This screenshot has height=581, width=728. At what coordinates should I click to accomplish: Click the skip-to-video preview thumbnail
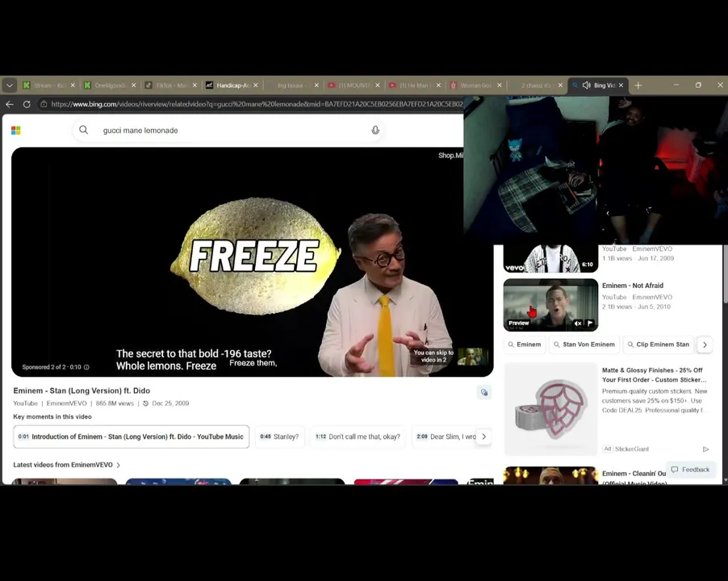[473, 357]
